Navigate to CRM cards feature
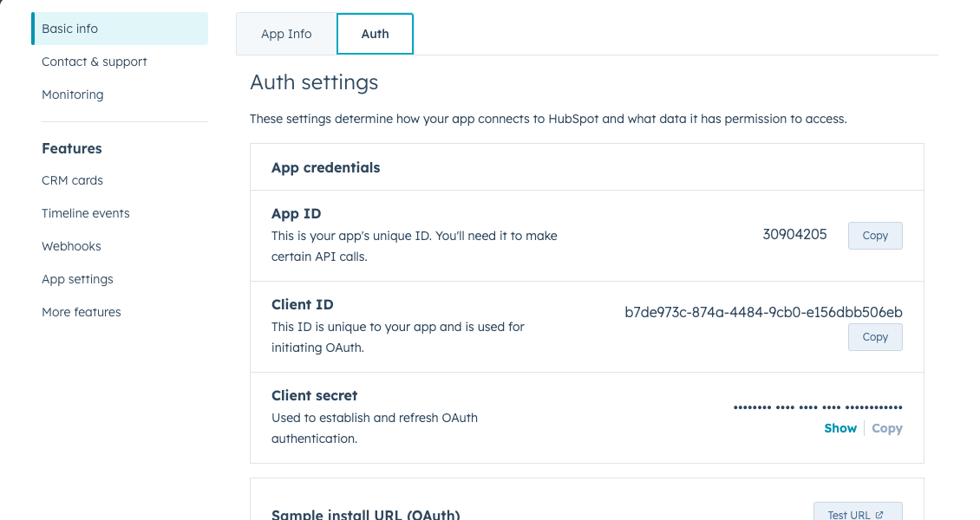980x520 pixels. (73, 180)
